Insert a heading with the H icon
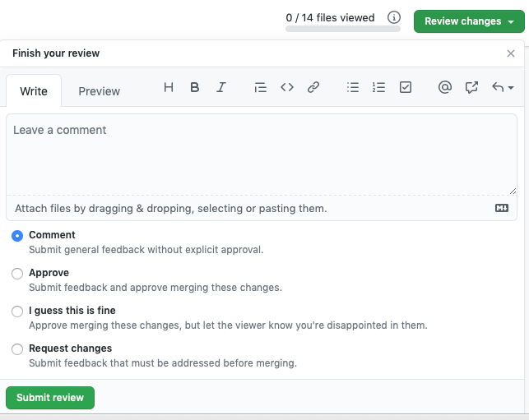 click(x=169, y=87)
